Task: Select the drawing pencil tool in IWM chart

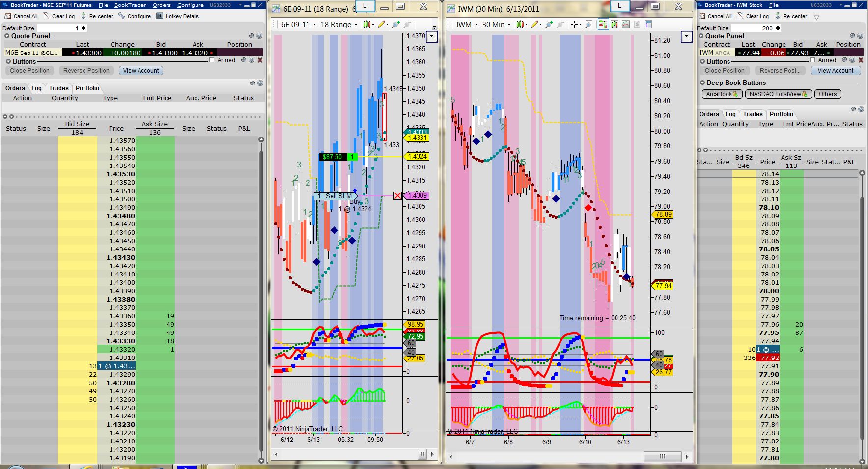Action: click(x=535, y=25)
